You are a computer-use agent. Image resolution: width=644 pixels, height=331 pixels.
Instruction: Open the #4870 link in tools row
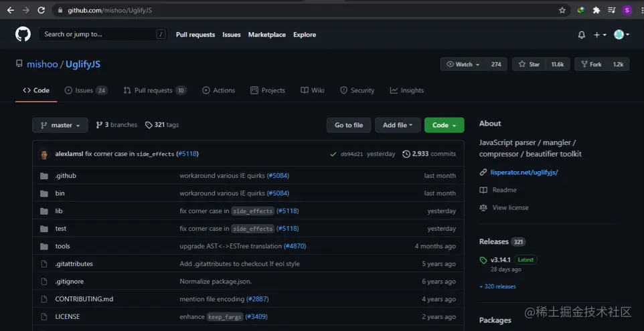pyautogui.click(x=295, y=246)
